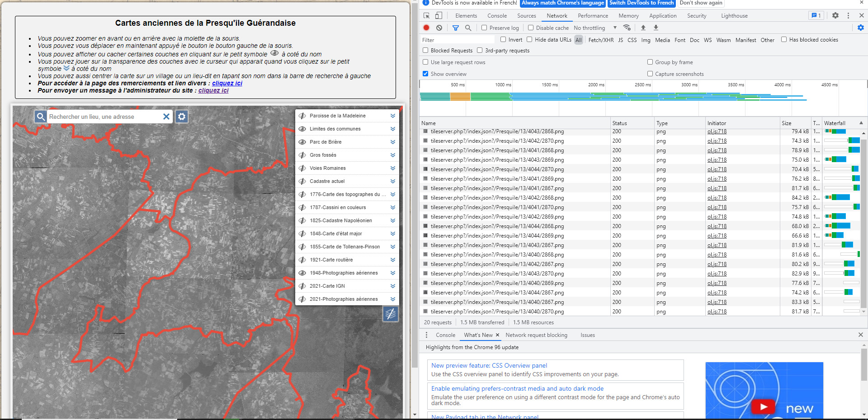Open the Performance tab
The height and width of the screenshot is (420, 868).
coord(593,15)
